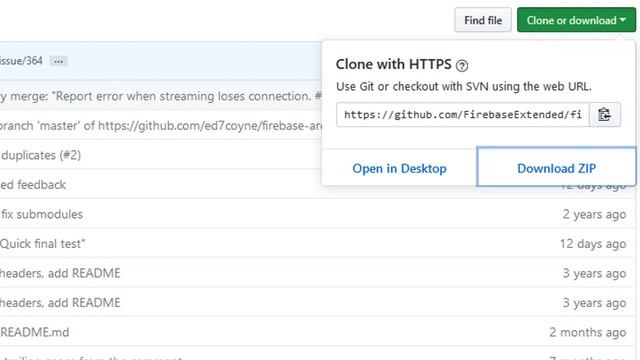Open the Clone or download dropdown
640x360 pixels.
(576, 20)
